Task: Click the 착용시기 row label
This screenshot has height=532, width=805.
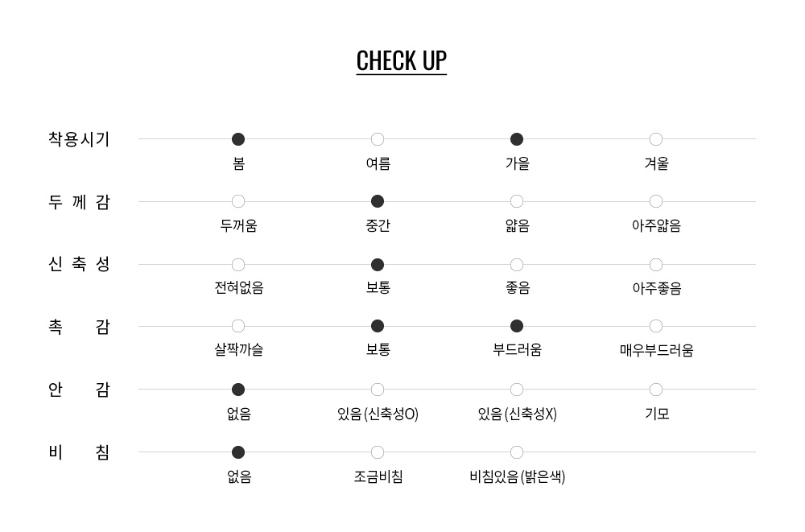Action: click(79, 139)
